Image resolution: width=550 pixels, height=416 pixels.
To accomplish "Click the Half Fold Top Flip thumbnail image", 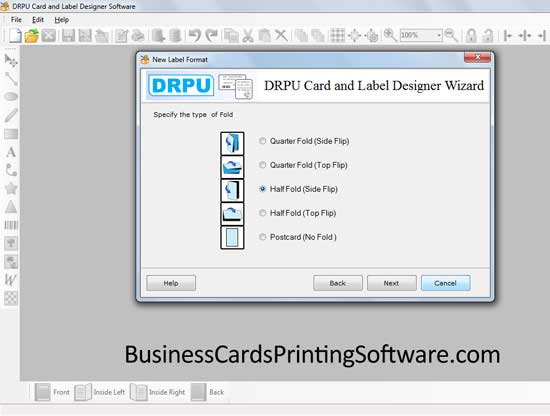I will (x=232, y=214).
